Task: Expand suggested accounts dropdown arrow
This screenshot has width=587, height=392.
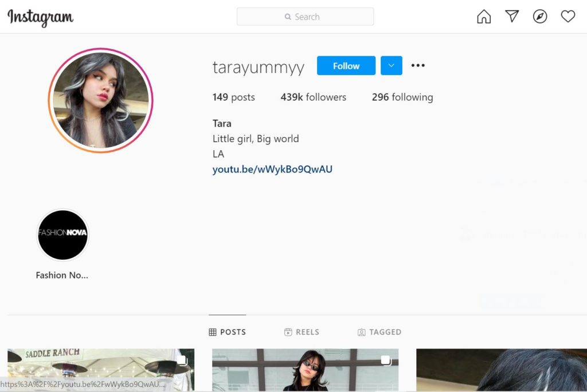Action: (391, 65)
